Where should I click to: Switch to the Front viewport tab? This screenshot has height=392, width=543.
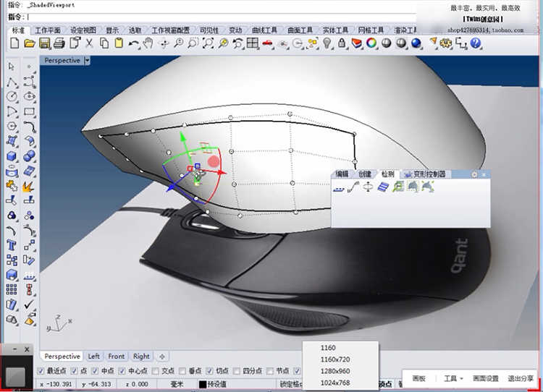click(x=117, y=356)
